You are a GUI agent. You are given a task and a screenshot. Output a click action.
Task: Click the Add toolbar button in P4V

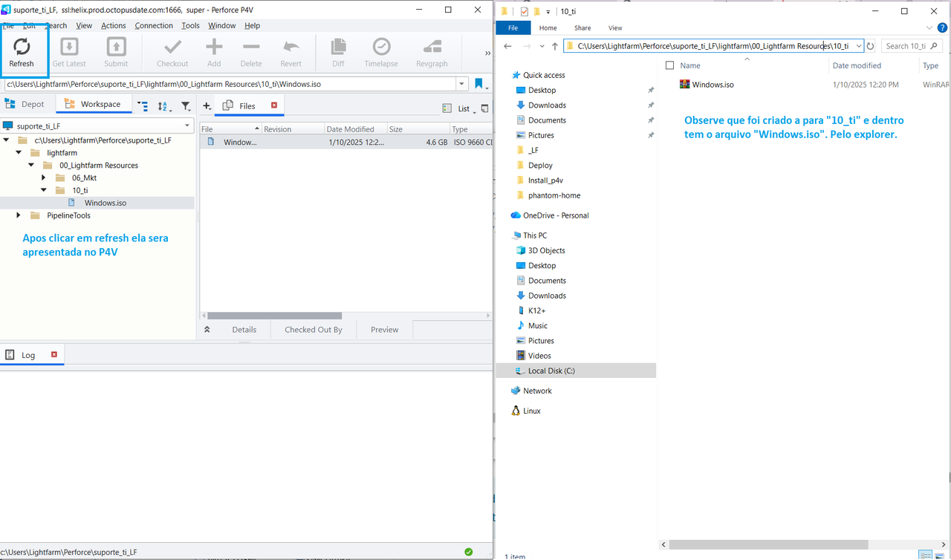click(x=214, y=53)
